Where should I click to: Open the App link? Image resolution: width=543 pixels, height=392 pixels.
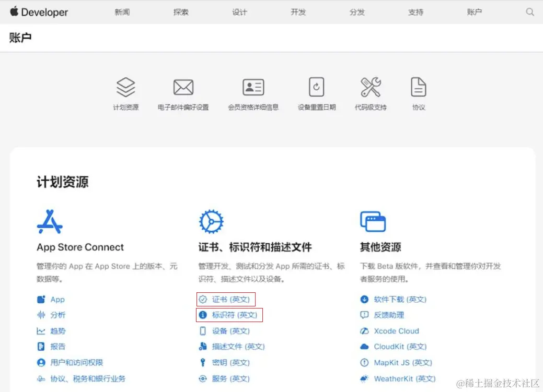(x=57, y=300)
